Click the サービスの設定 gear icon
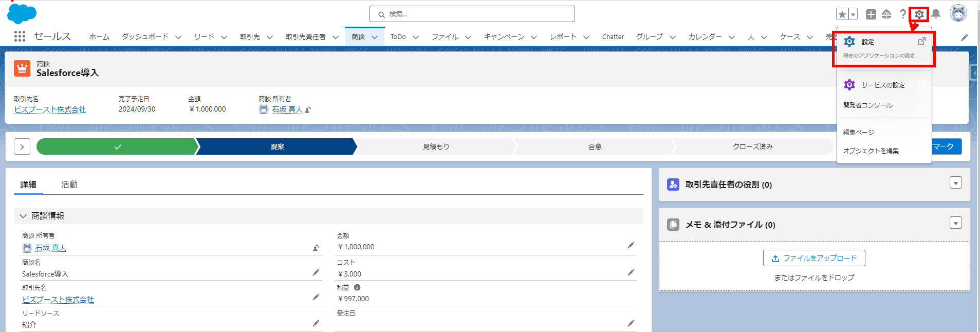Image resolution: width=980 pixels, height=332 pixels. [x=849, y=85]
